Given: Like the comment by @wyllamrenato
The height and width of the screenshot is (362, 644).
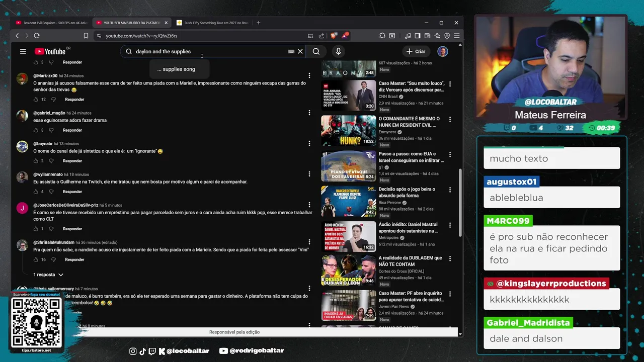Looking at the screenshot, I should coord(36,192).
